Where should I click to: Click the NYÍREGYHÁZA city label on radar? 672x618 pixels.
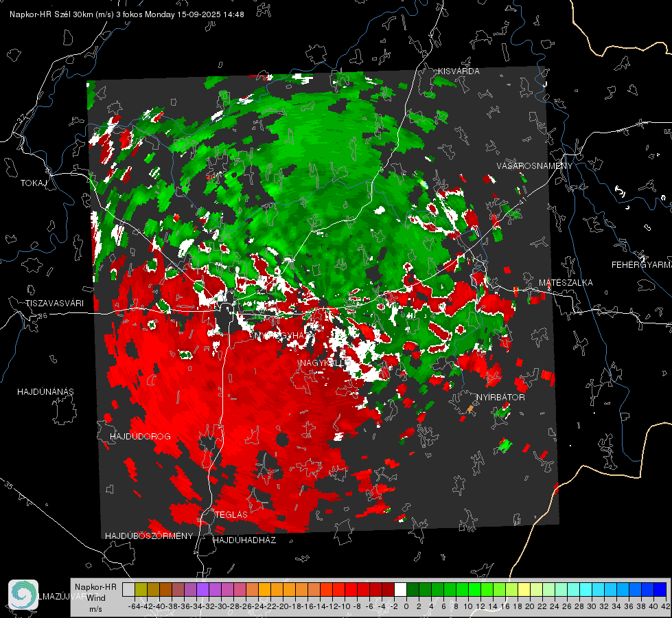283,335
